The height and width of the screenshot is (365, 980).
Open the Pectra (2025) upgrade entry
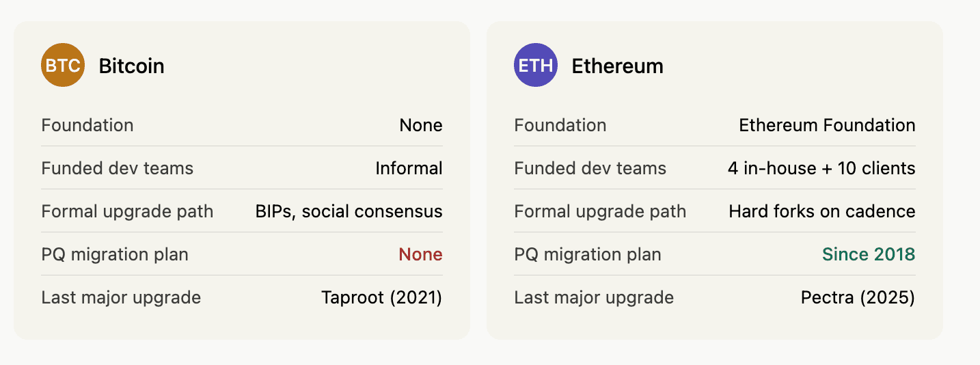pos(857,297)
